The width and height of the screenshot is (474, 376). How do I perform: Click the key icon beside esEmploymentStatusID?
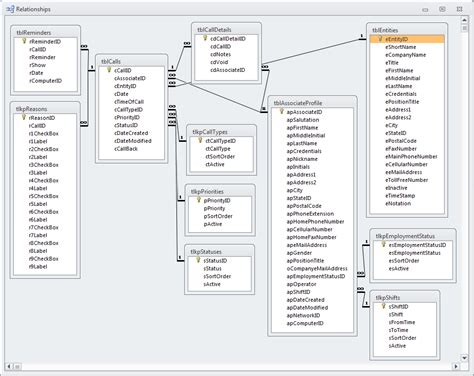(384, 244)
